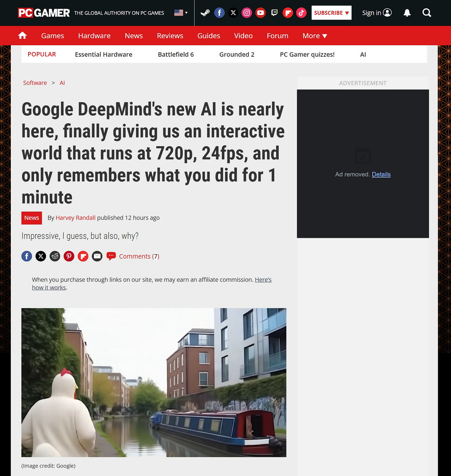Click the AI breadcrumb
451x476 pixels.
62,83
